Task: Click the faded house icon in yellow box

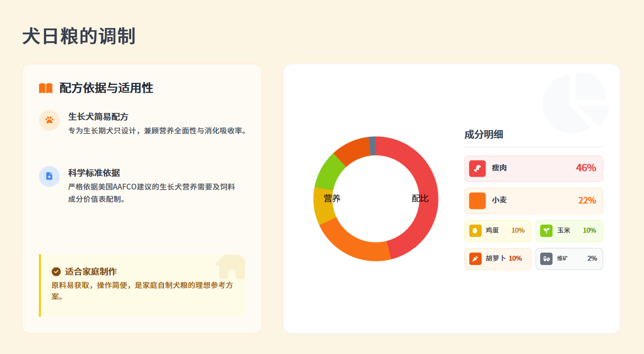Action: click(x=231, y=267)
